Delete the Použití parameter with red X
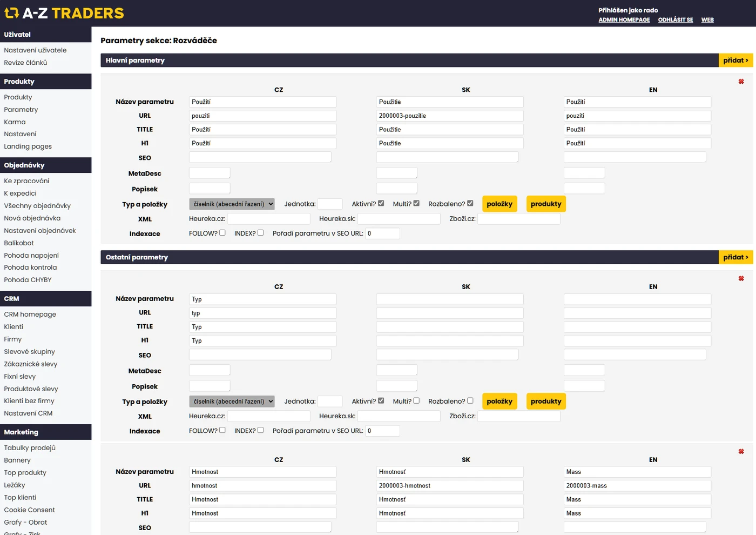This screenshot has height=535, width=756. [741, 82]
